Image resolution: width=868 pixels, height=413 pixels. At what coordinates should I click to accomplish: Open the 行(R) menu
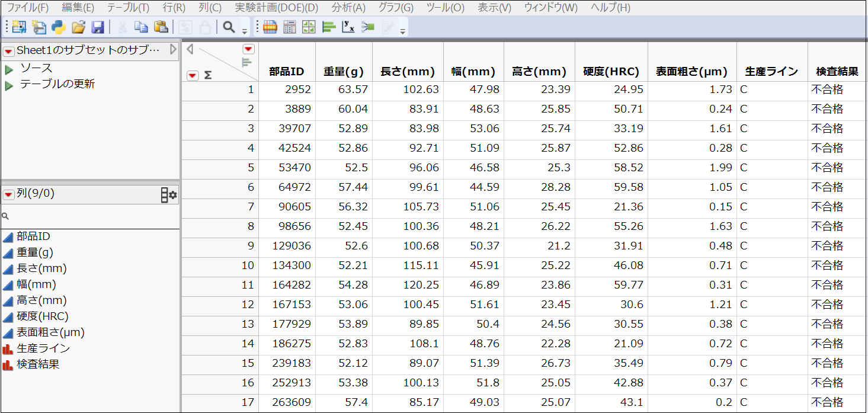(174, 8)
